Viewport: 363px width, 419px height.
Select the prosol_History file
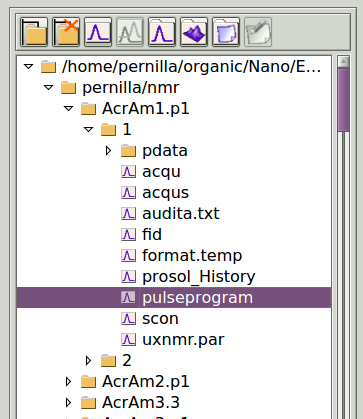(199, 277)
